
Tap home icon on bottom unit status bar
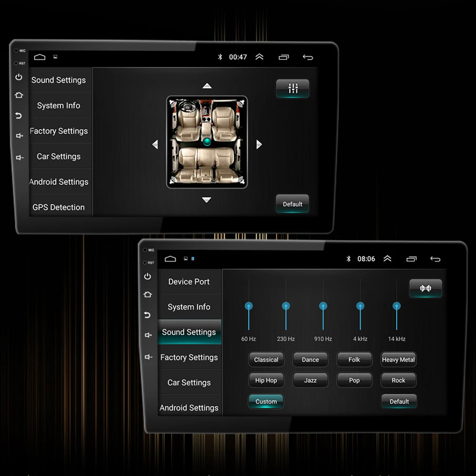(x=170, y=258)
